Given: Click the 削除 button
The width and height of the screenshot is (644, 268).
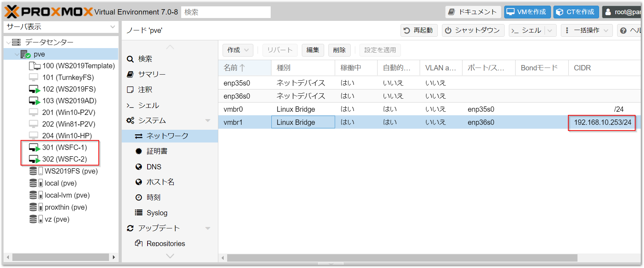Looking at the screenshot, I should point(339,50).
